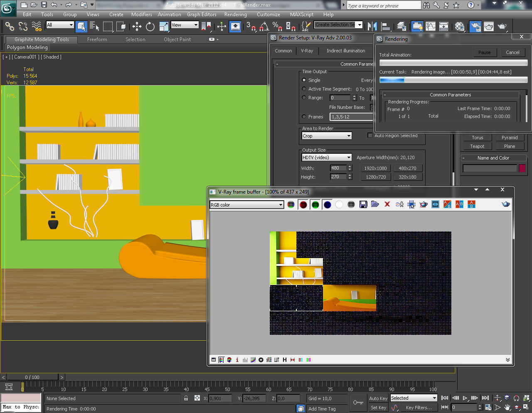
Task: Click the 3ds Max application logo button
Action: tap(8, 7)
